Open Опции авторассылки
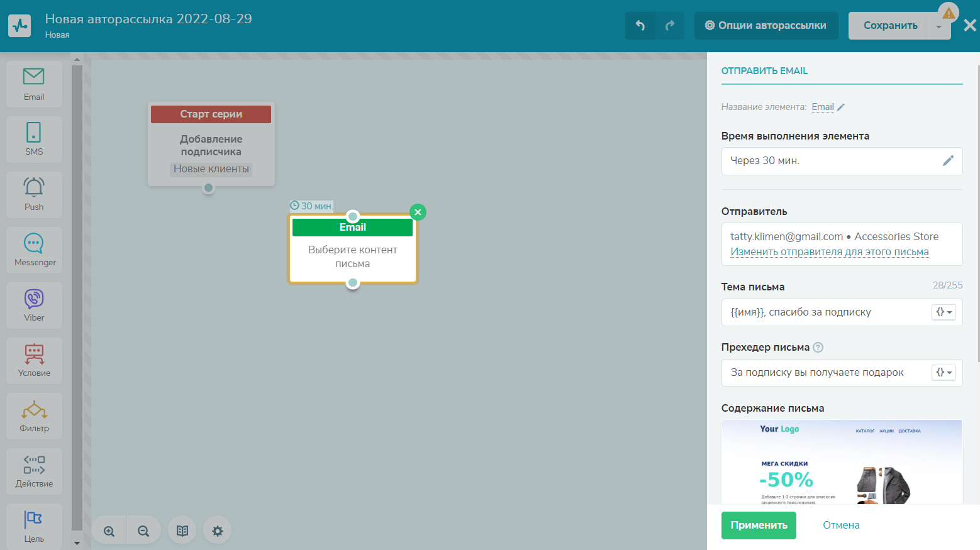980x550 pixels. coord(766,26)
